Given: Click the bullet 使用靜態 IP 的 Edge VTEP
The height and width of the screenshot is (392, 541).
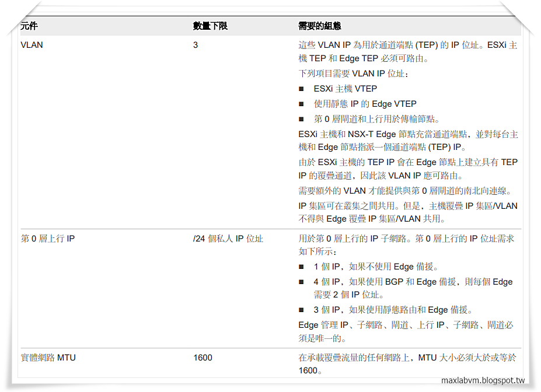Looking at the screenshot, I should click(365, 104).
